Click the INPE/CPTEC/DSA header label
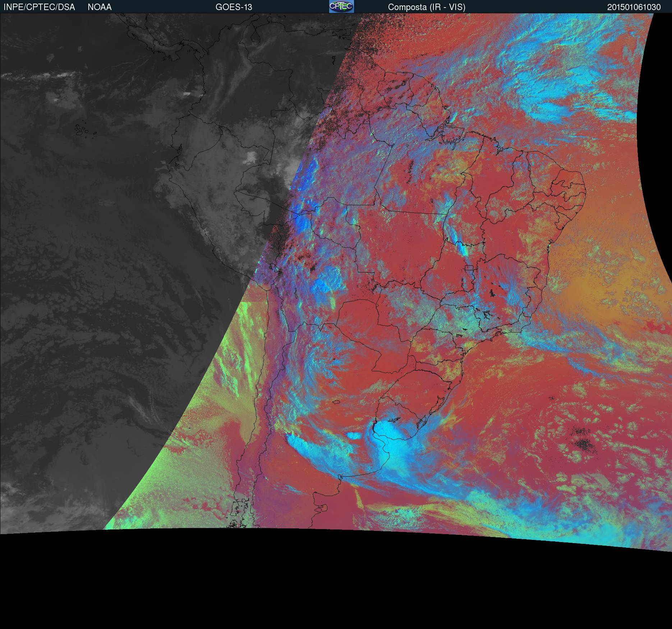This screenshot has height=629, width=672. tap(39, 7)
